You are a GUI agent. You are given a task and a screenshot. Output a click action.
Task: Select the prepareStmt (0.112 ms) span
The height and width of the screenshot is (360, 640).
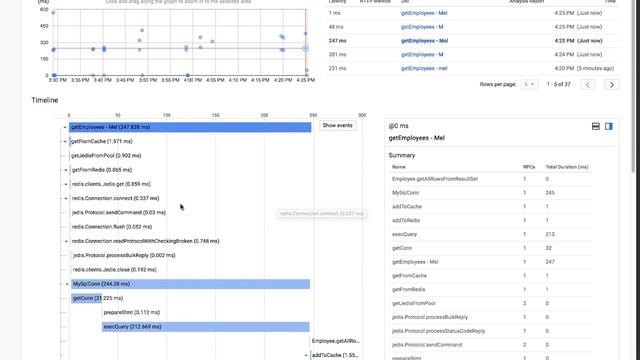coord(131,313)
